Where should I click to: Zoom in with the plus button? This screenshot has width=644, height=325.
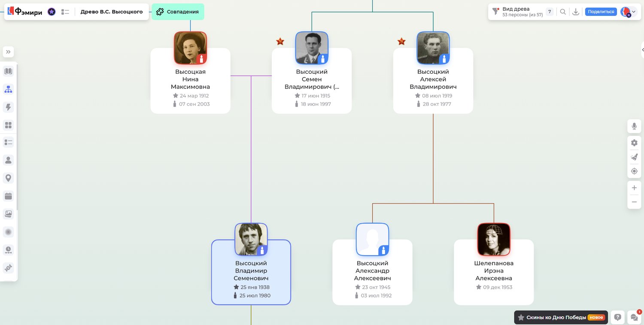pos(634,188)
